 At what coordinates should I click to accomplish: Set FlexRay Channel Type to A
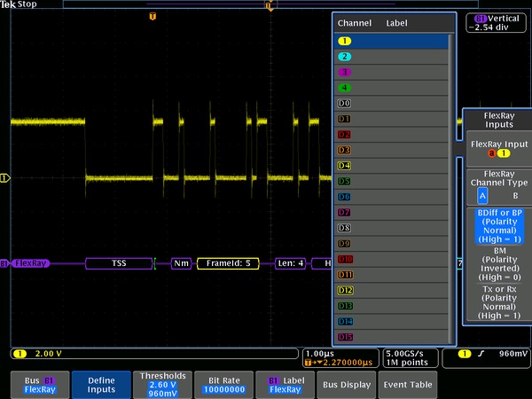[482, 196]
